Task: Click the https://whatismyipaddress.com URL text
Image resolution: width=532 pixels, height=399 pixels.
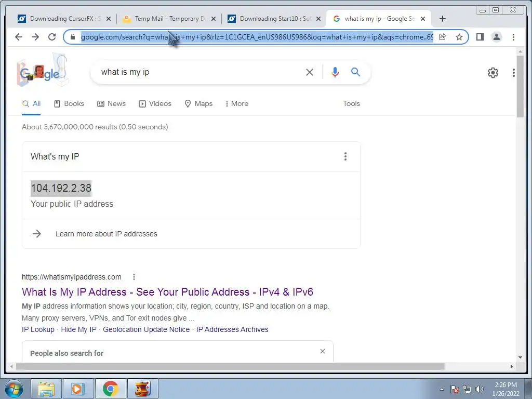Action: [x=71, y=277]
